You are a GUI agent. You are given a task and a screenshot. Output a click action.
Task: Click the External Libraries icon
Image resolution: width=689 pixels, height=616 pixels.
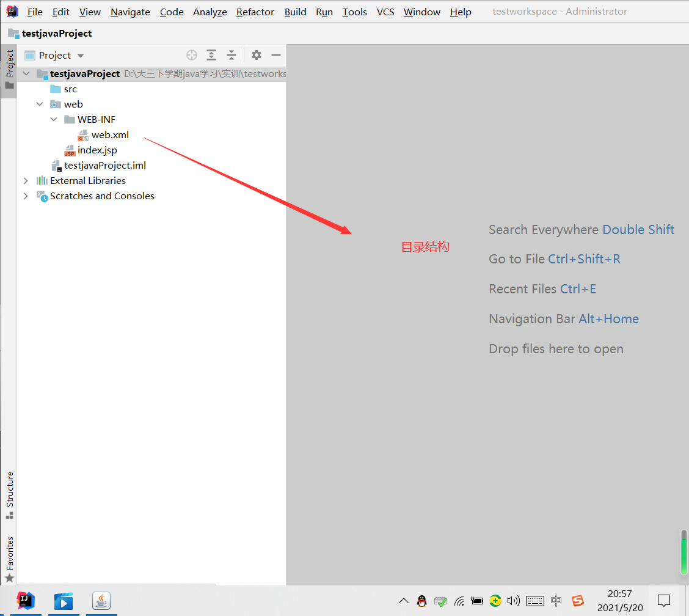pos(42,181)
